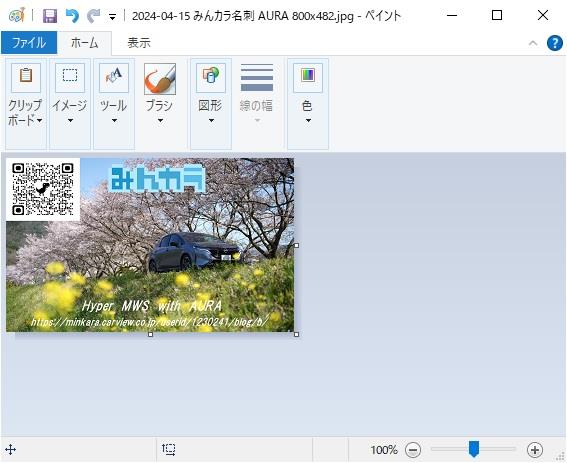Click the 100% zoom level text
This screenshot has width=567, height=463.
pos(384,450)
